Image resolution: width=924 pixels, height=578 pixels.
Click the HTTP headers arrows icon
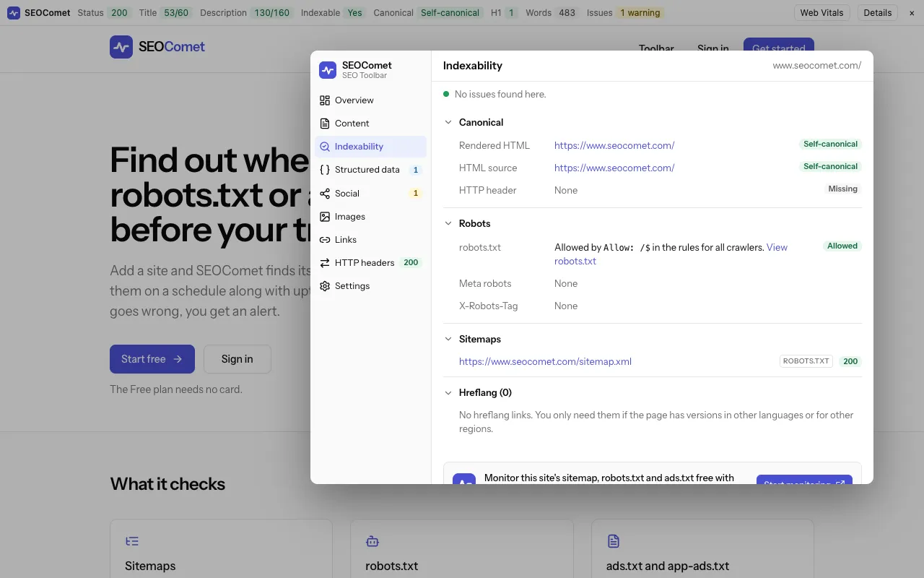[x=325, y=262]
